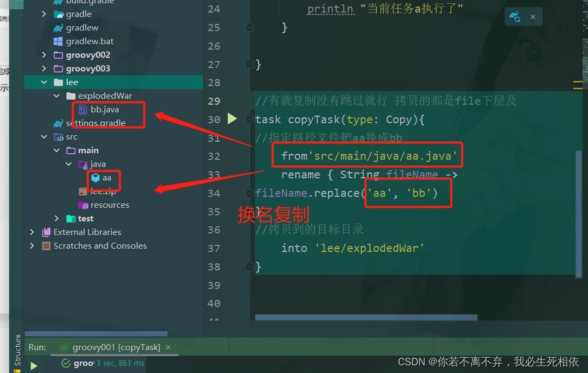Image resolution: width=588 pixels, height=373 pixels.
Task: Click the project panel horizontal scrollbar
Action: [x=96, y=334]
